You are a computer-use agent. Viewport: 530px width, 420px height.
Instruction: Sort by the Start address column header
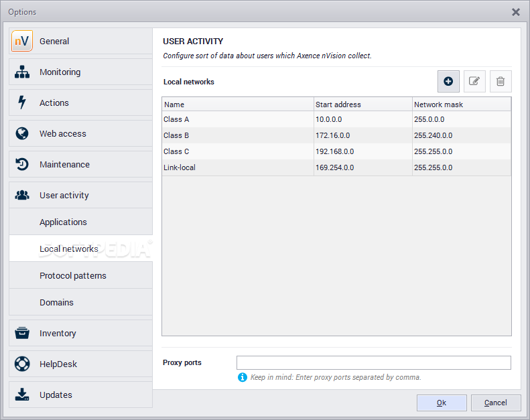pos(363,104)
